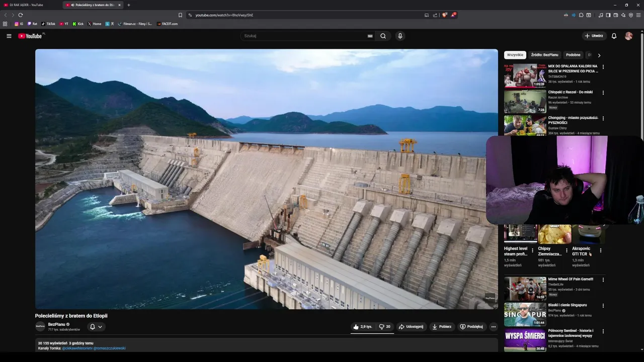Open options for Chłopaki z Raszei video
The height and width of the screenshot is (362, 644).
click(x=603, y=93)
